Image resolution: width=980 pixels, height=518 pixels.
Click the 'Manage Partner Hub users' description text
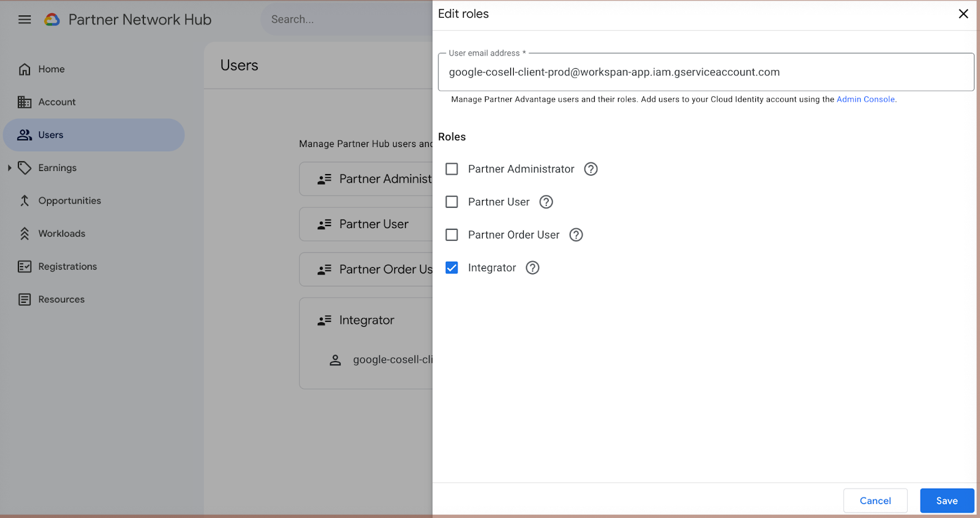click(x=366, y=144)
